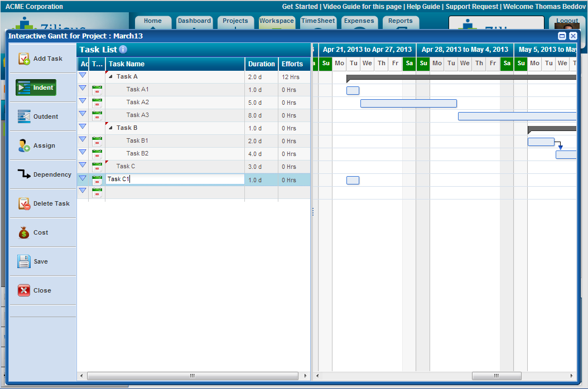The height and width of the screenshot is (389, 588).
Task: Switch to the Projects tab
Action: coord(235,21)
